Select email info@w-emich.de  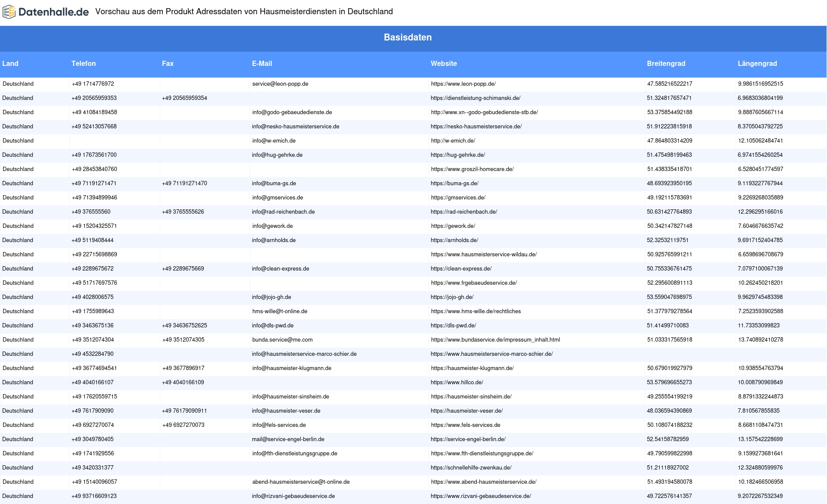coord(274,141)
